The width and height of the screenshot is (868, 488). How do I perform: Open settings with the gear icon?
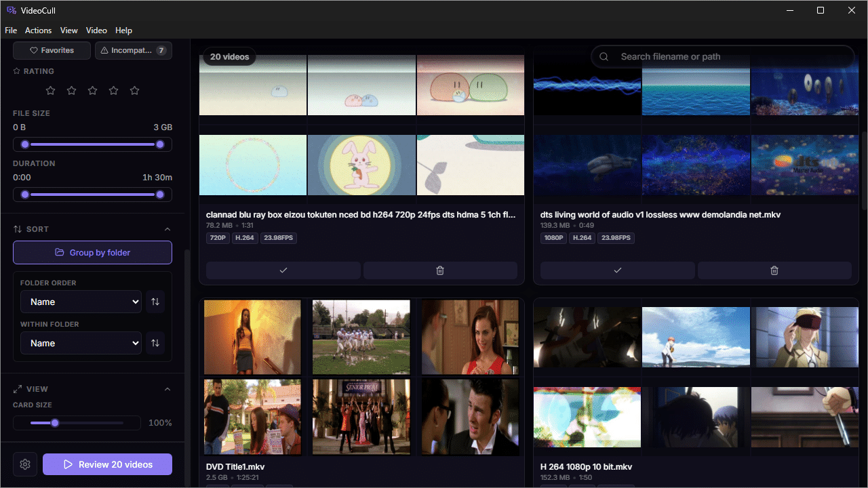coord(25,464)
